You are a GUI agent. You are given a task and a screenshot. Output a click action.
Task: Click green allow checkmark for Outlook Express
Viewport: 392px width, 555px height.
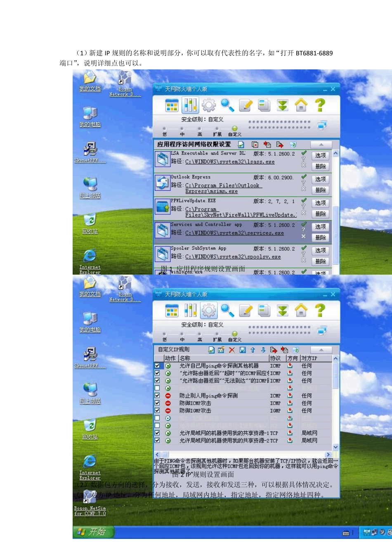[x=304, y=177]
